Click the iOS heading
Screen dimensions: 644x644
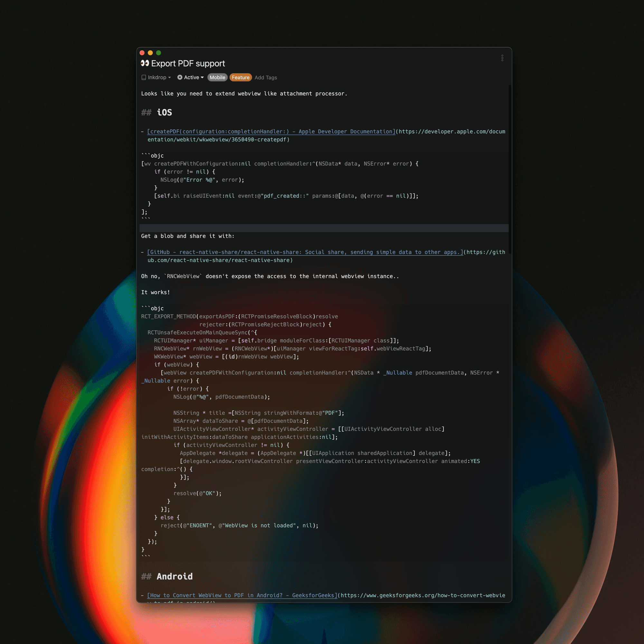pos(164,112)
